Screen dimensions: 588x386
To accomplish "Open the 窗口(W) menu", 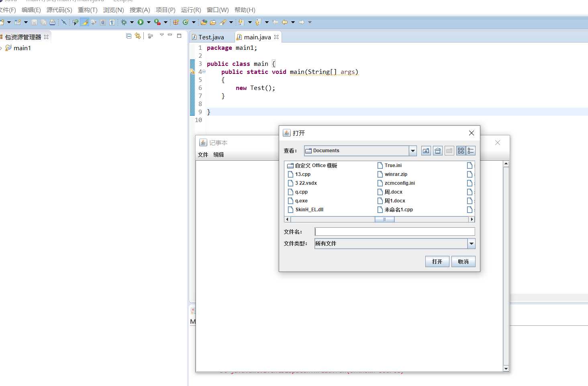I will [x=218, y=10].
